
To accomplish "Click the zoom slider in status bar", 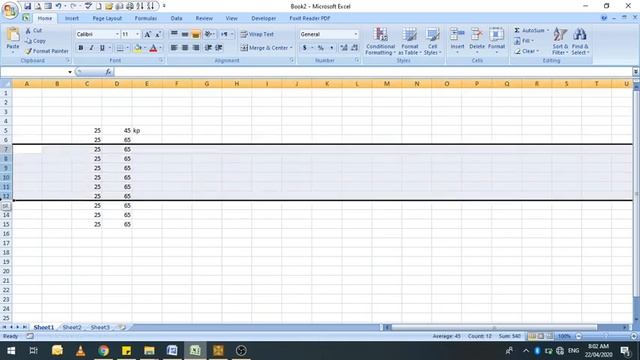I will pyautogui.click(x=605, y=336).
